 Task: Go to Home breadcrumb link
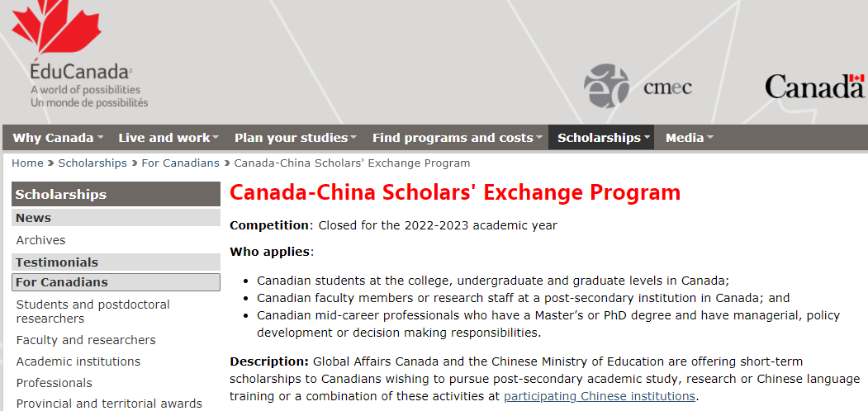point(28,163)
